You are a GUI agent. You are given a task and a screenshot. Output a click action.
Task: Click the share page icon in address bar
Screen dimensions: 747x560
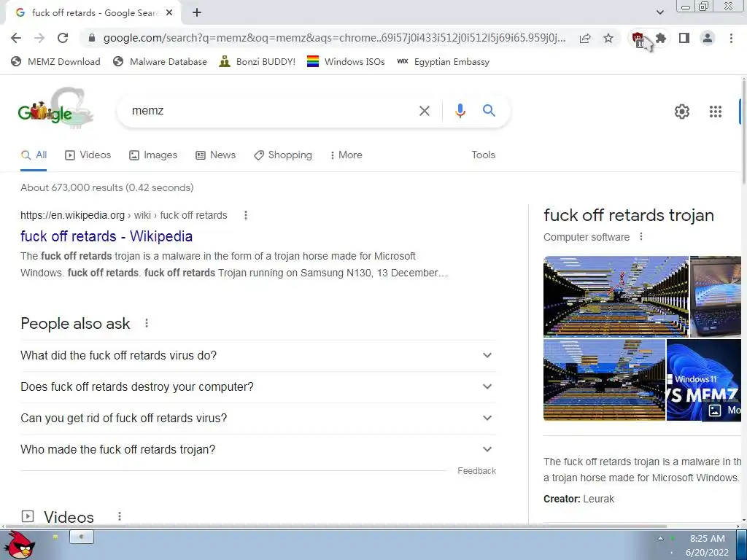[585, 38]
